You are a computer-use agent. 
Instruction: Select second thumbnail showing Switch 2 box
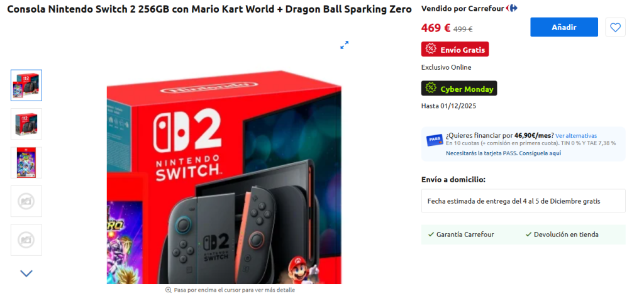tap(26, 124)
